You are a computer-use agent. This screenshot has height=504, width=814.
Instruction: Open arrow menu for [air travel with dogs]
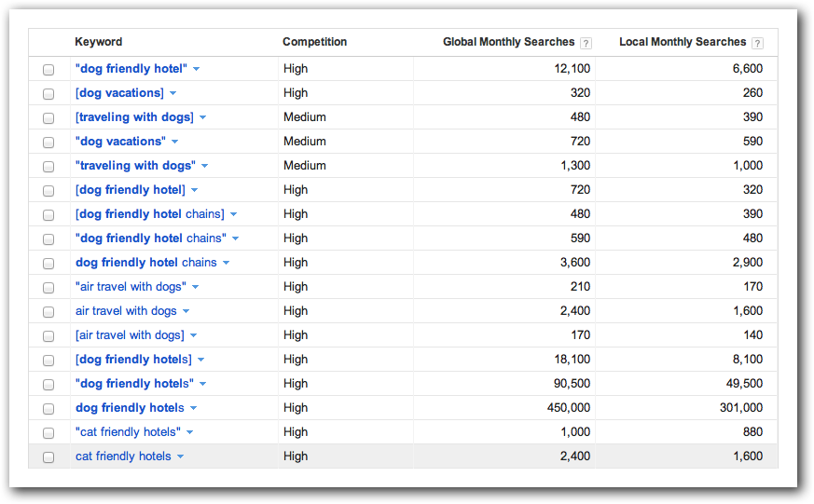point(193,335)
